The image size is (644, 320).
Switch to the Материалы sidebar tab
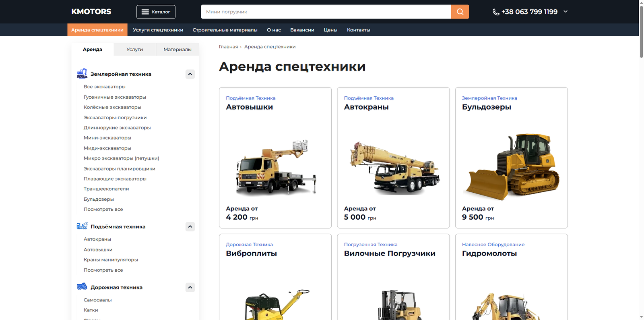click(x=178, y=49)
